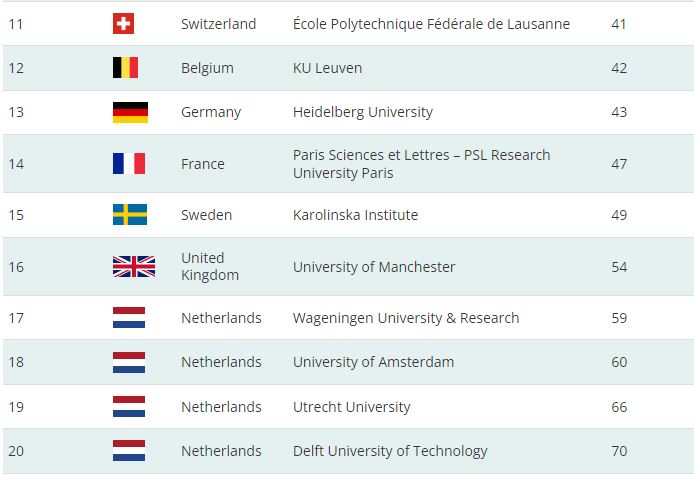Open Wageningen University & Research entry
The width and height of the screenshot is (694, 478).
[x=406, y=318]
